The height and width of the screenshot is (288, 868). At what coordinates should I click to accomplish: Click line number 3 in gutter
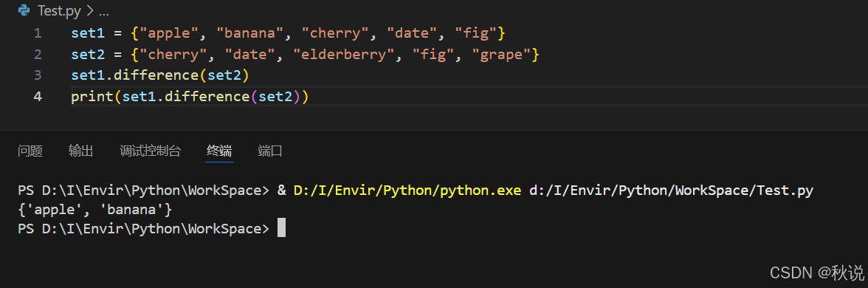tap(38, 75)
